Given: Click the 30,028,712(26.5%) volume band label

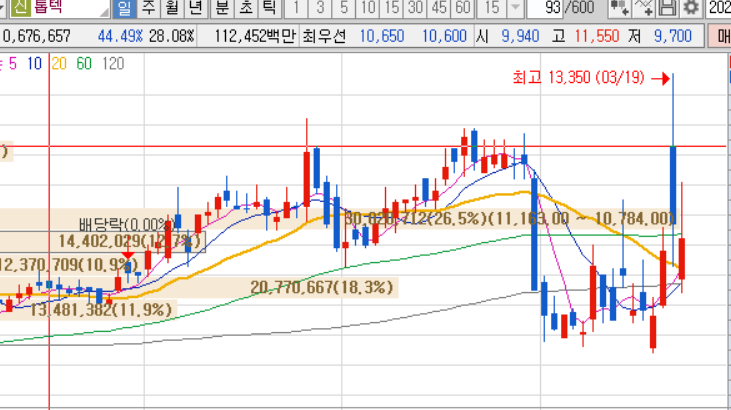Looking at the screenshot, I should (x=510, y=218).
